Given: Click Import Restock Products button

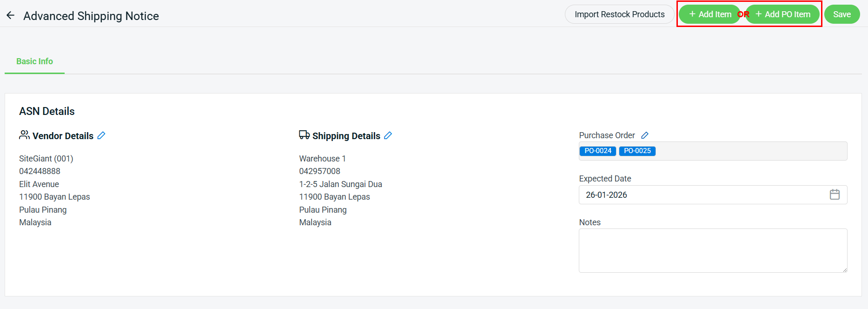Looking at the screenshot, I should [x=619, y=14].
